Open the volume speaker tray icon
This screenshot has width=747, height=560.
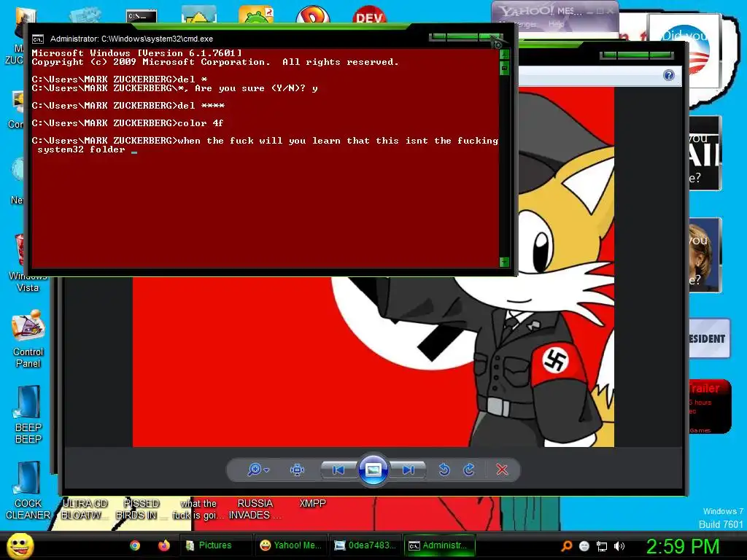[619, 546]
